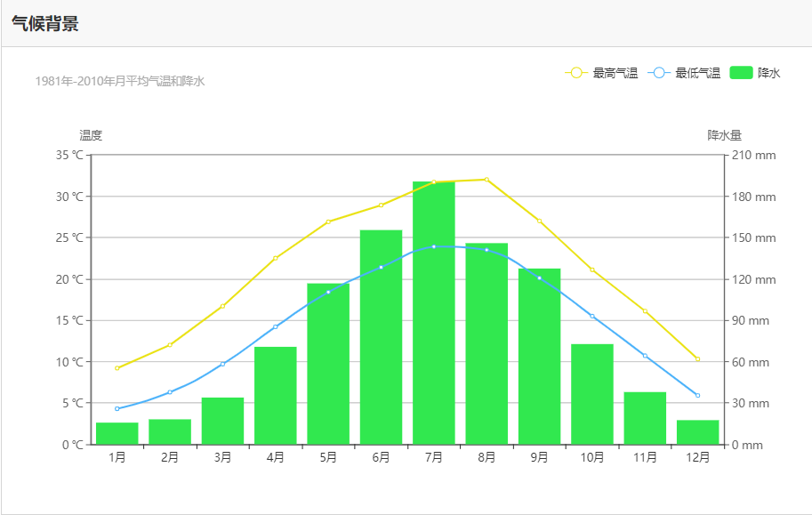Click the green 降水 legend swatch
This screenshot has height=515, width=812.
pos(741,73)
